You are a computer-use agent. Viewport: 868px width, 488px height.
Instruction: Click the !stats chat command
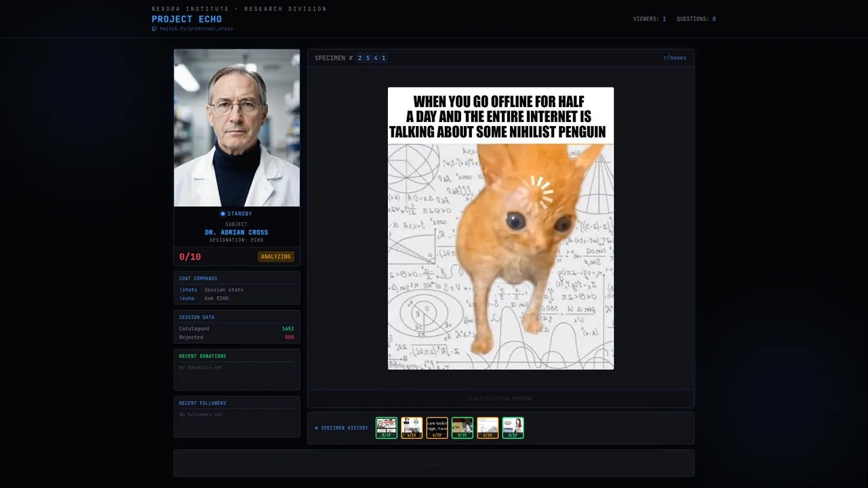coord(188,289)
